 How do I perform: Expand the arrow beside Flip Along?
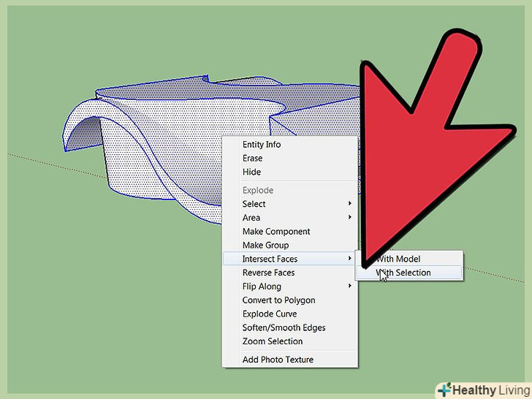point(350,286)
